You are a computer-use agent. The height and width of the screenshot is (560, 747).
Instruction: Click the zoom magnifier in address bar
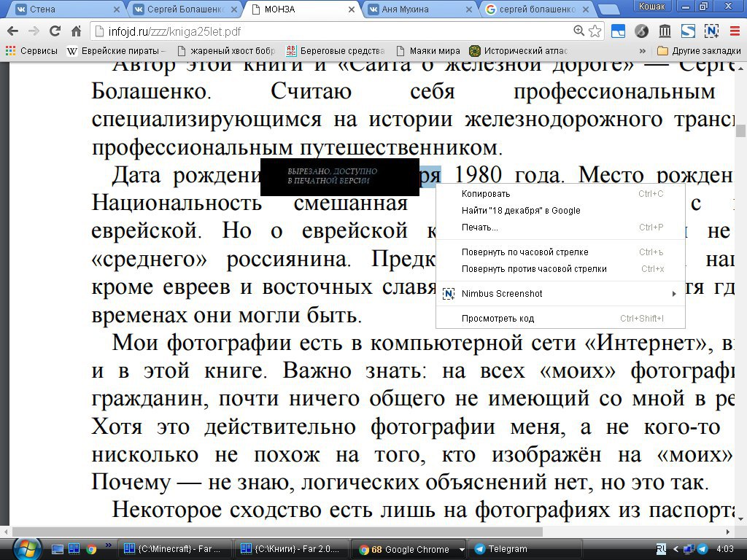(x=578, y=31)
